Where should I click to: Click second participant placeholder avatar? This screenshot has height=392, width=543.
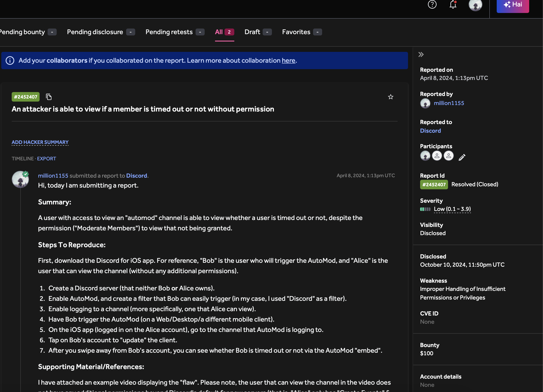pos(437,156)
